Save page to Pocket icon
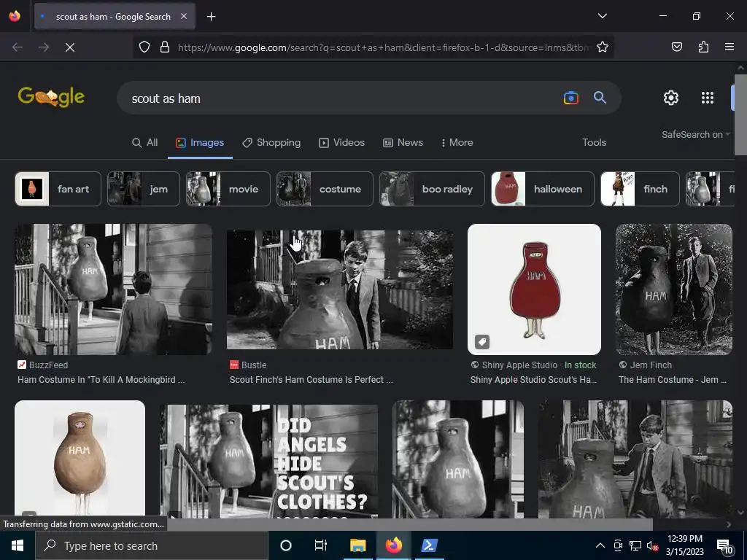747x560 pixels. (x=676, y=47)
